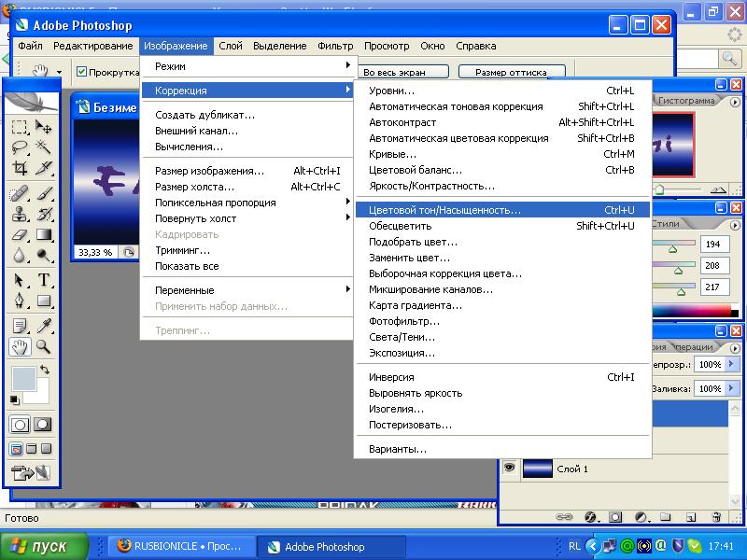This screenshot has height=560, width=747.
Task: Click the Во весь экран button
Action: (x=402, y=72)
